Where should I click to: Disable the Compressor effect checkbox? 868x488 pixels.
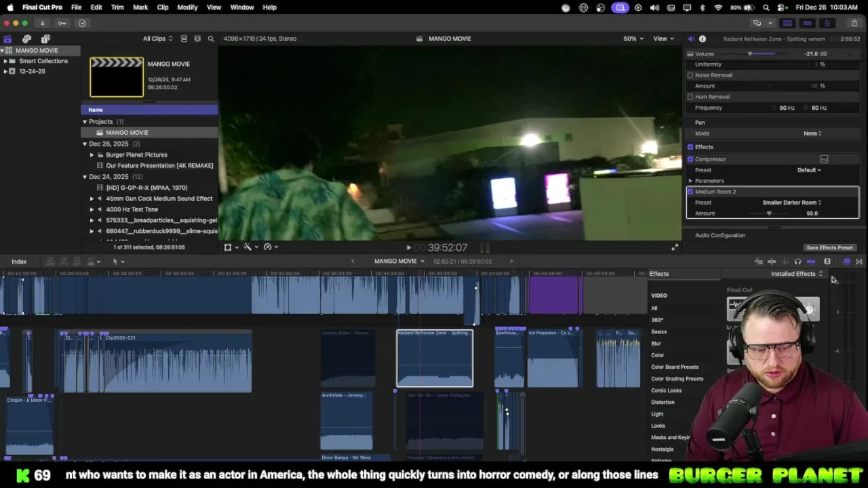click(690, 159)
